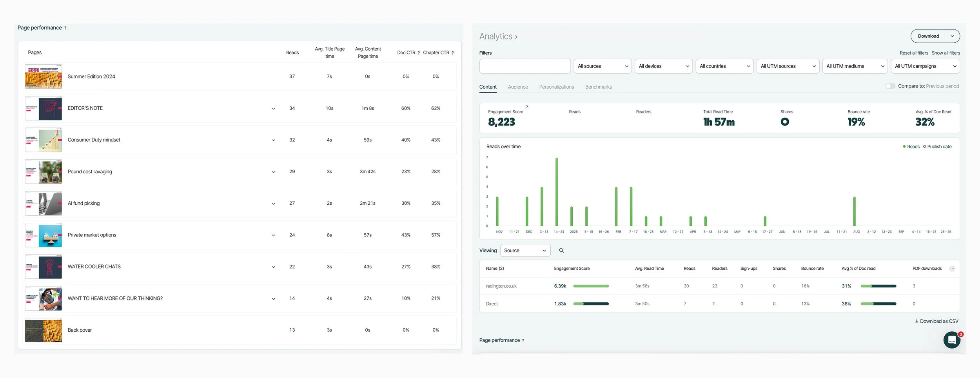Switch to the Benchmarks tab
The height and width of the screenshot is (378, 980).
coord(598,87)
